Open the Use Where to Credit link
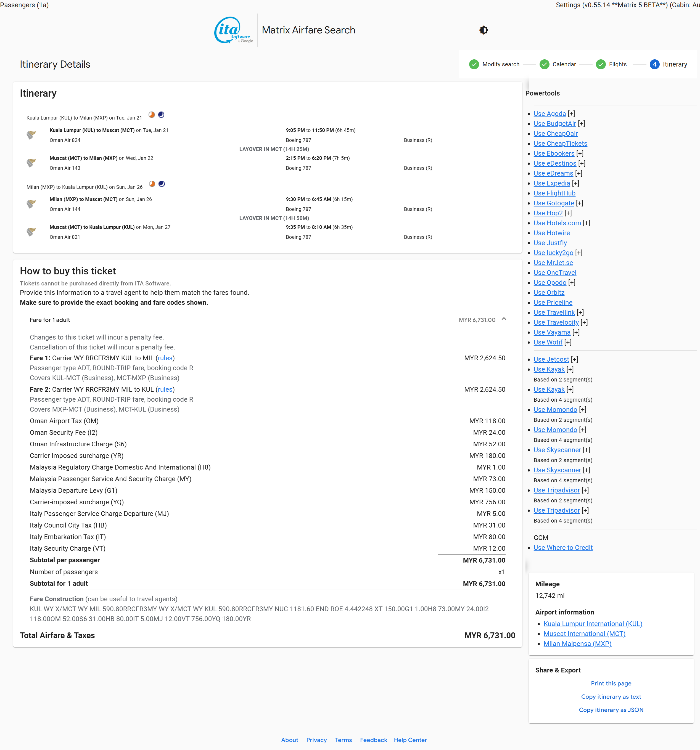 point(563,547)
